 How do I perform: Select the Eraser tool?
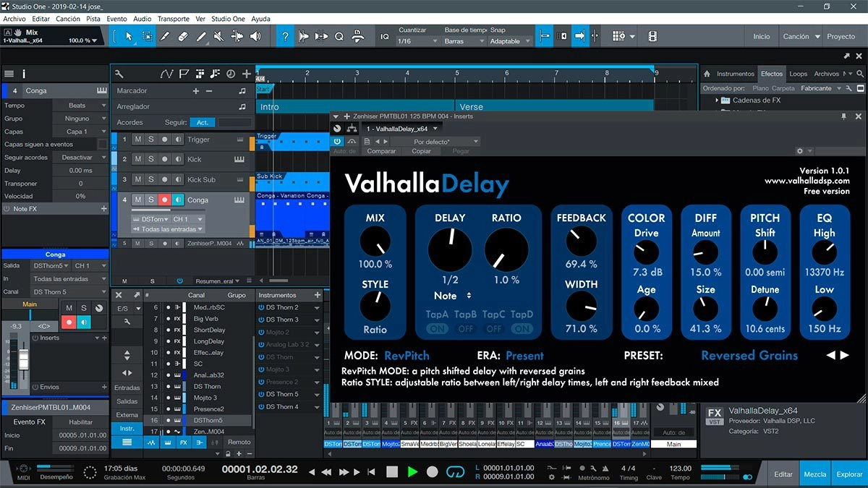[x=182, y=35]
